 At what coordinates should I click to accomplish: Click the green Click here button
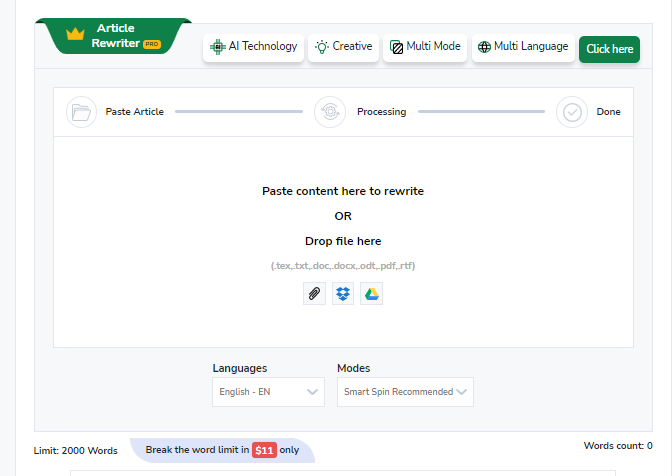pos(609,49)
